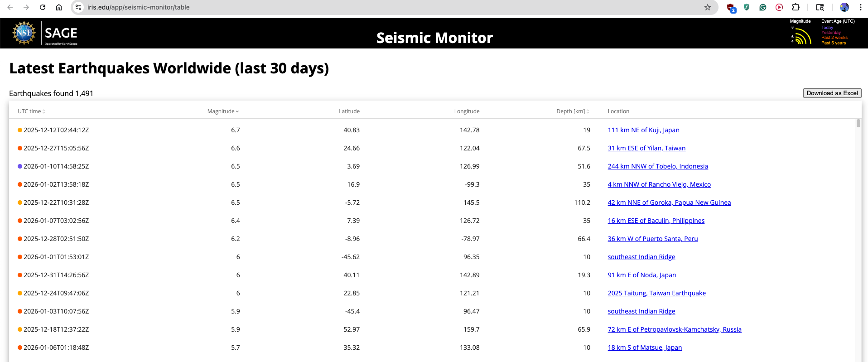
Task: Sort table by Depth [km] column
Action: [x=573, y=111]
